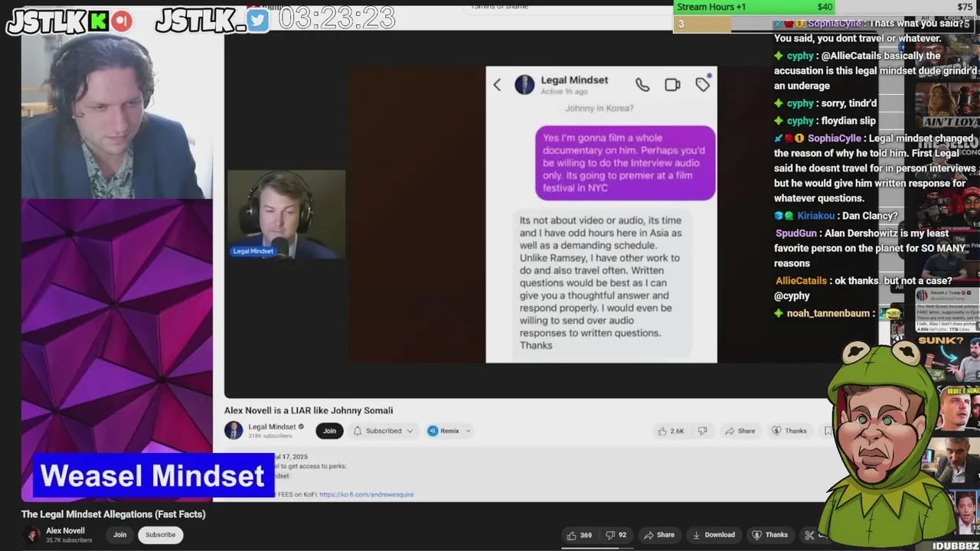Click the Twitter icon next to JSTLK
The height and width of the screenshot is (551, 980).
(258, 21)
